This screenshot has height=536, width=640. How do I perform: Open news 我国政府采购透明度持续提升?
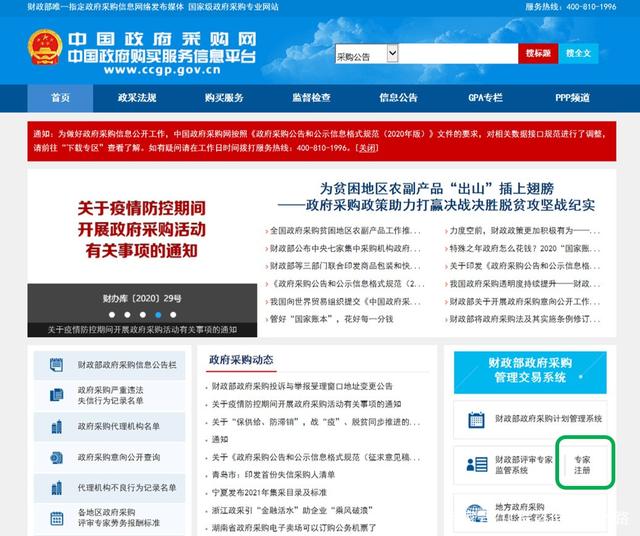coord(524,284)
